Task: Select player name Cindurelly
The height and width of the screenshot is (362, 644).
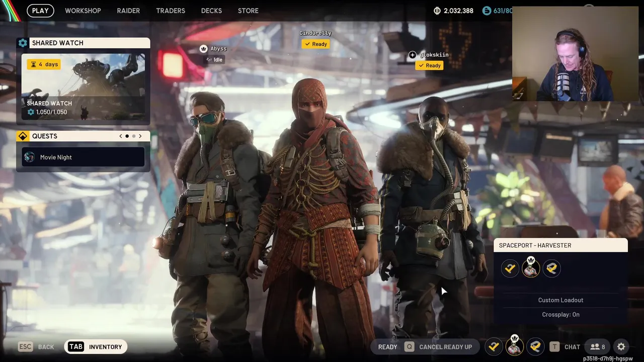Action: click(x=315, y=33)
